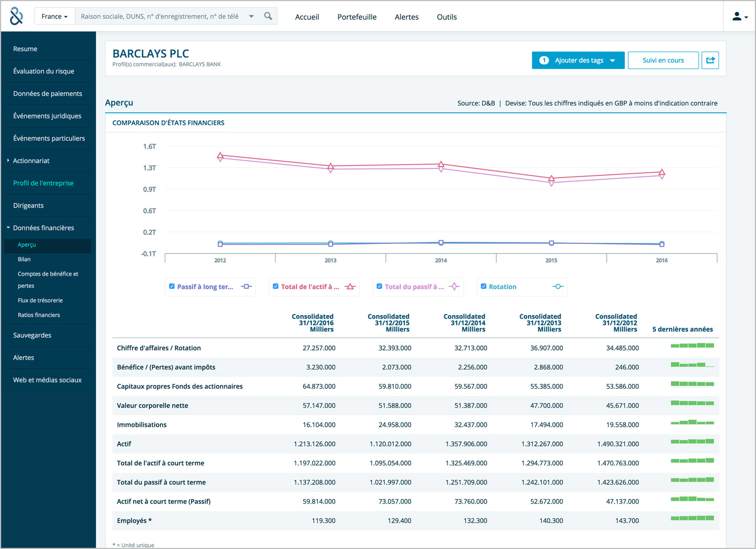756x549 pixels.
Task: Open Comptes de bénéfice et pertes
Action: point(48,280)
